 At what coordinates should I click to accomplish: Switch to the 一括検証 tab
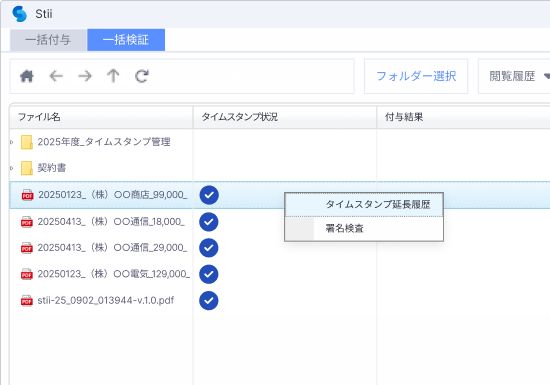[x=126, y=40]
